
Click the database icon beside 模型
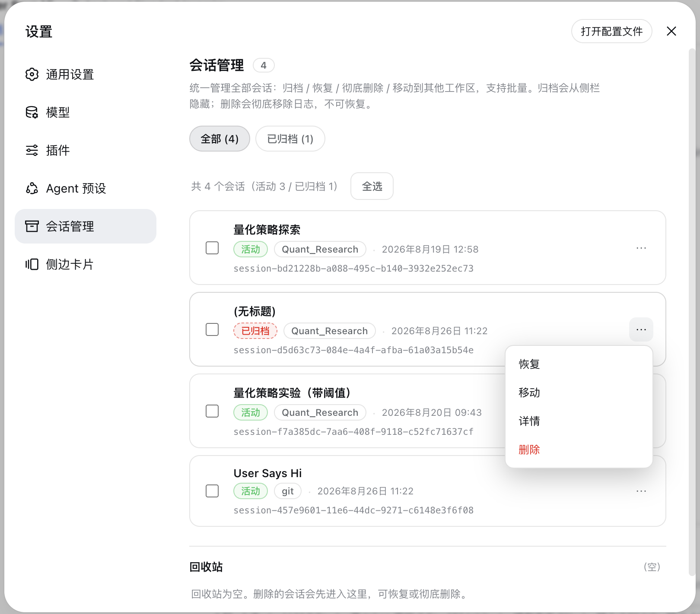coord(32,112)
